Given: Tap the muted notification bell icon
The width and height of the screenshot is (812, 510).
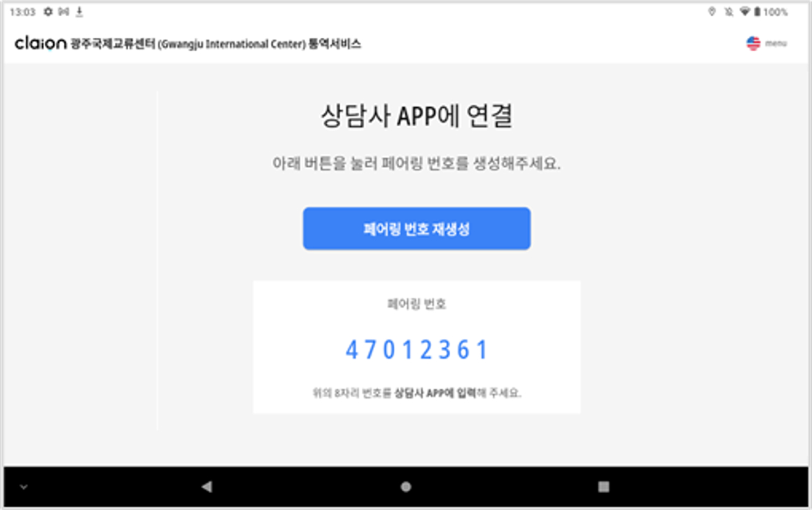Looking at the screenshot, I should (x=729, y=11).
